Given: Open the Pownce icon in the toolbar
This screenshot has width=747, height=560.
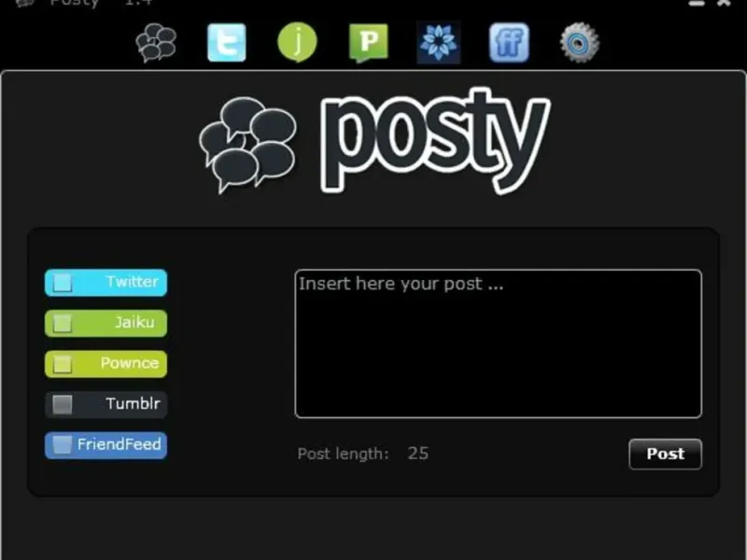Looking at the screenshot, I should pyautogui.click(x=368, y=43).
